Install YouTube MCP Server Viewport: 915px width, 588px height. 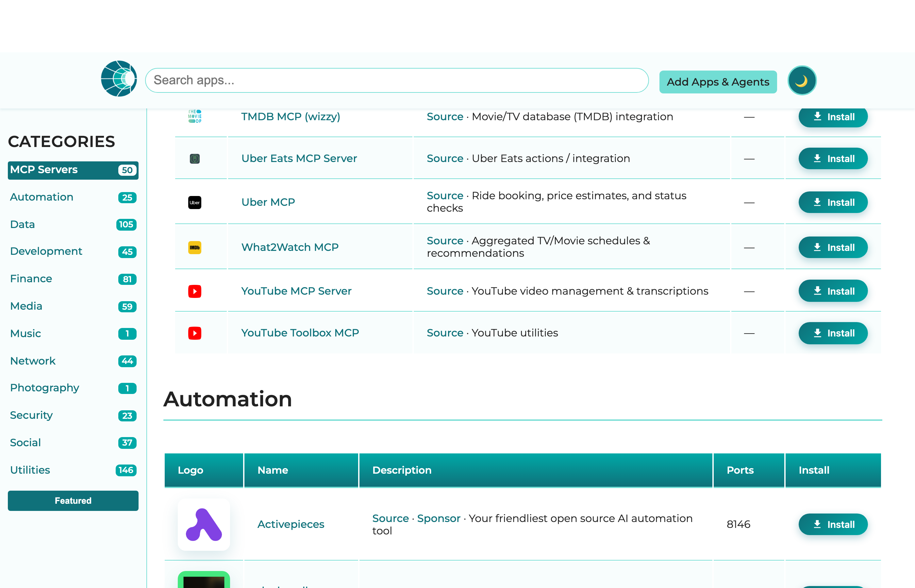(833, 291)
